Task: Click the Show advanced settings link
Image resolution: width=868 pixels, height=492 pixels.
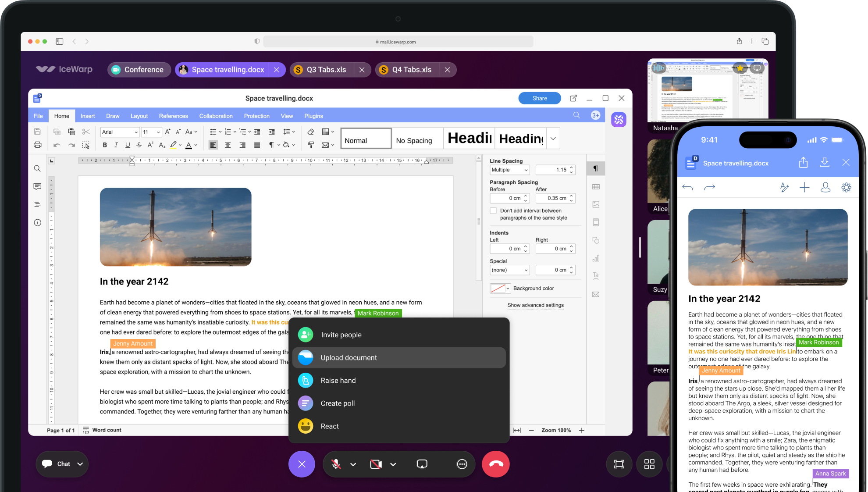Action: click(x=535, y=305)
